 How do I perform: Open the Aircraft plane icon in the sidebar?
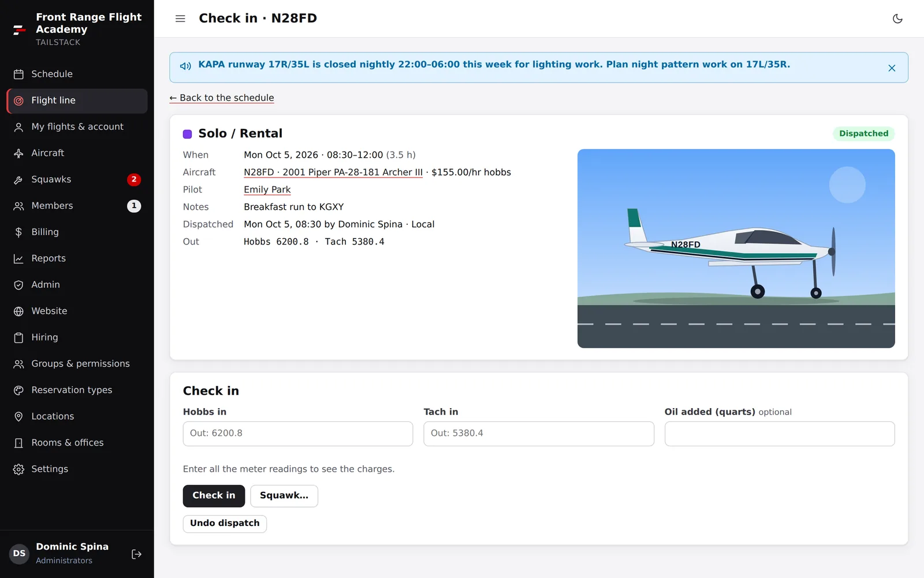(18, 153)
